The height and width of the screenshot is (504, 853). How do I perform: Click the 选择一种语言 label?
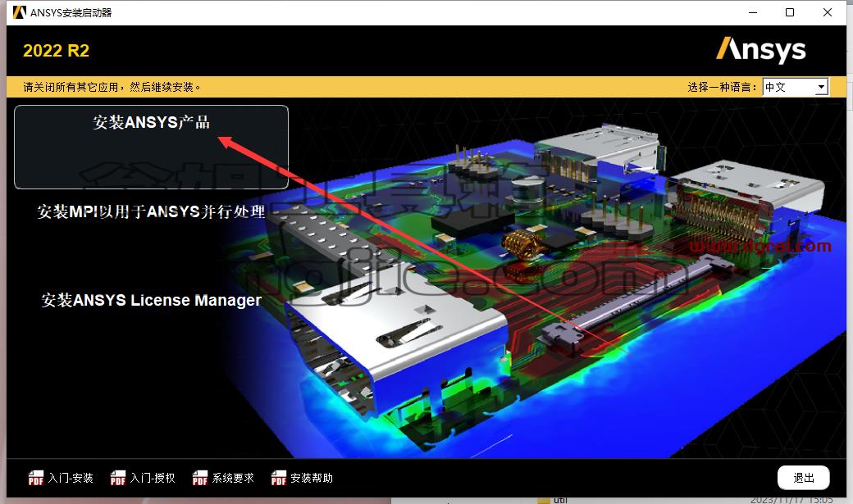click(x=722, y=87)
